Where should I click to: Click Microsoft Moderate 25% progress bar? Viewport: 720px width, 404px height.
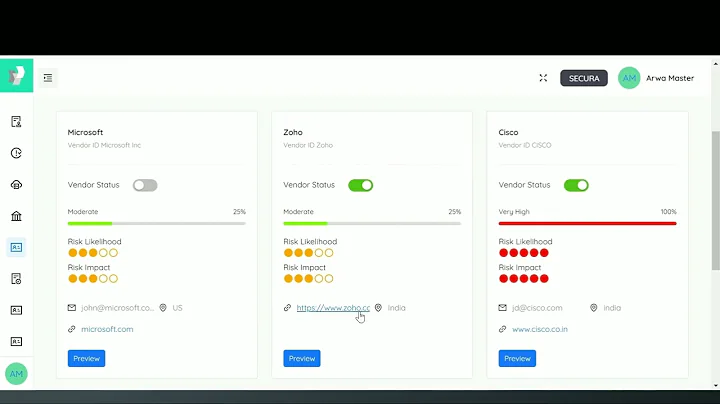[x=157, y=224]
